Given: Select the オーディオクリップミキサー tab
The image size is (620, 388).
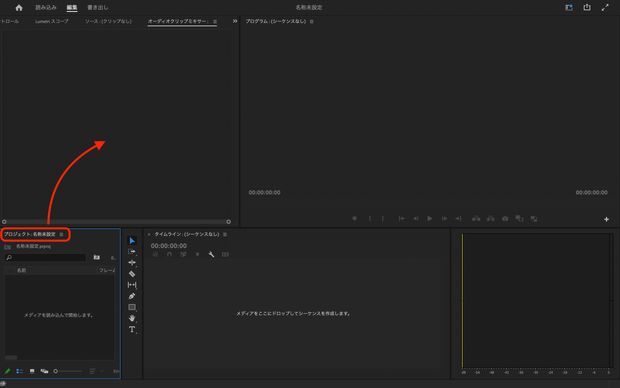Looking at the screenshot, I should (x=178, y=21).
